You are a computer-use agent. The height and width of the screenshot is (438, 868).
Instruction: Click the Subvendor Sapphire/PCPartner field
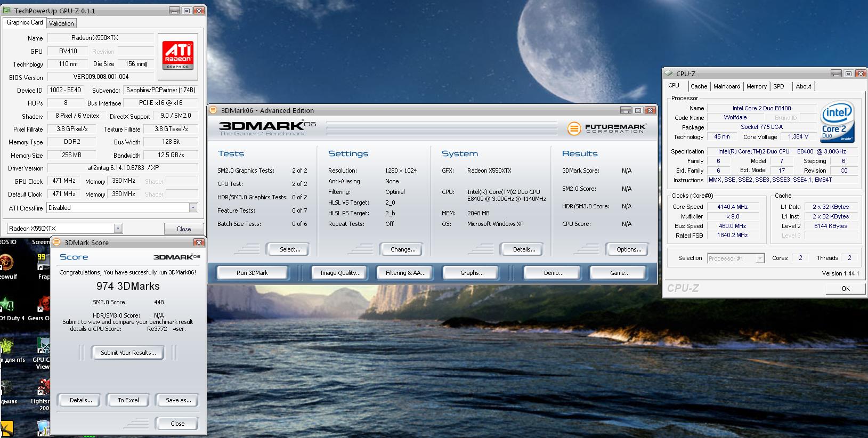click(160, 90)
